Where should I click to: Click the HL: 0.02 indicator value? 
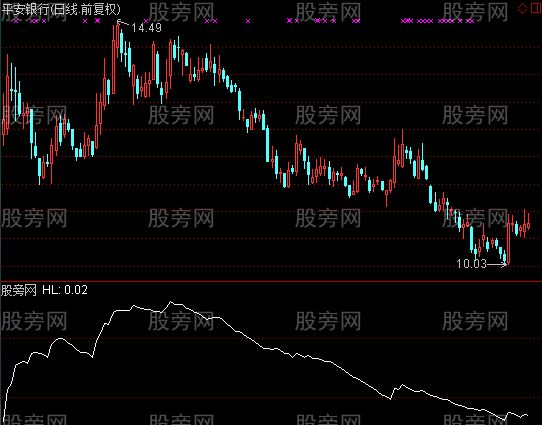tap(65, 290)
